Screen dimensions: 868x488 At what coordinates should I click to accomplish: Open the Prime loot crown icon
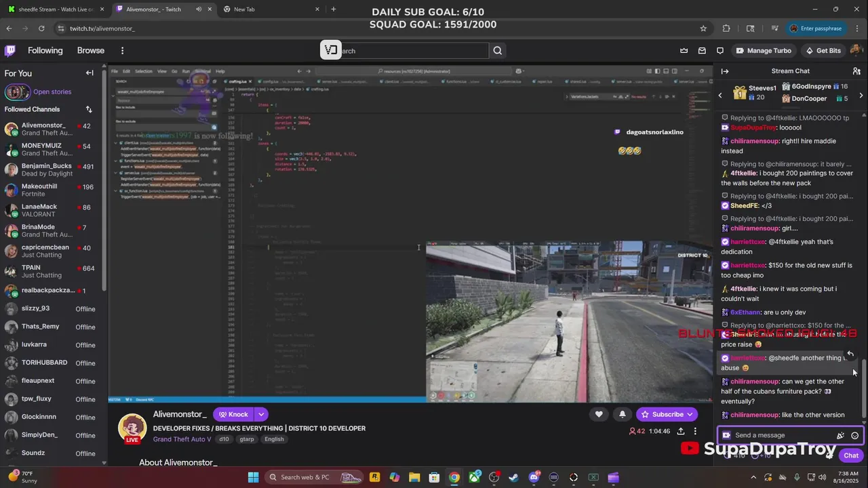tap(684, 51)
